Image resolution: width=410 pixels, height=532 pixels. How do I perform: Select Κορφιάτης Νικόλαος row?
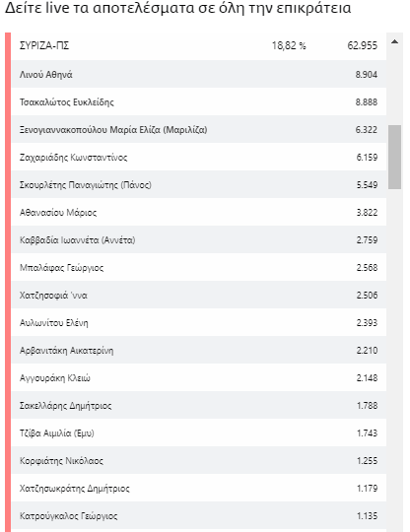pos(199,461)
